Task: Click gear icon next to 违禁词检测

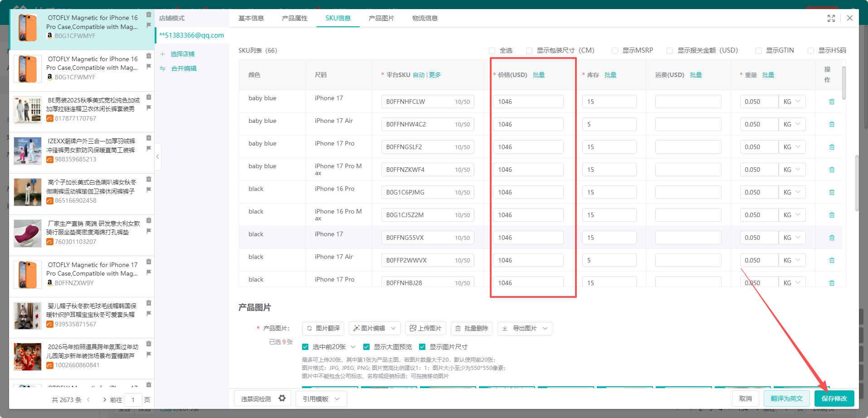Action: [x=282, y=399]
